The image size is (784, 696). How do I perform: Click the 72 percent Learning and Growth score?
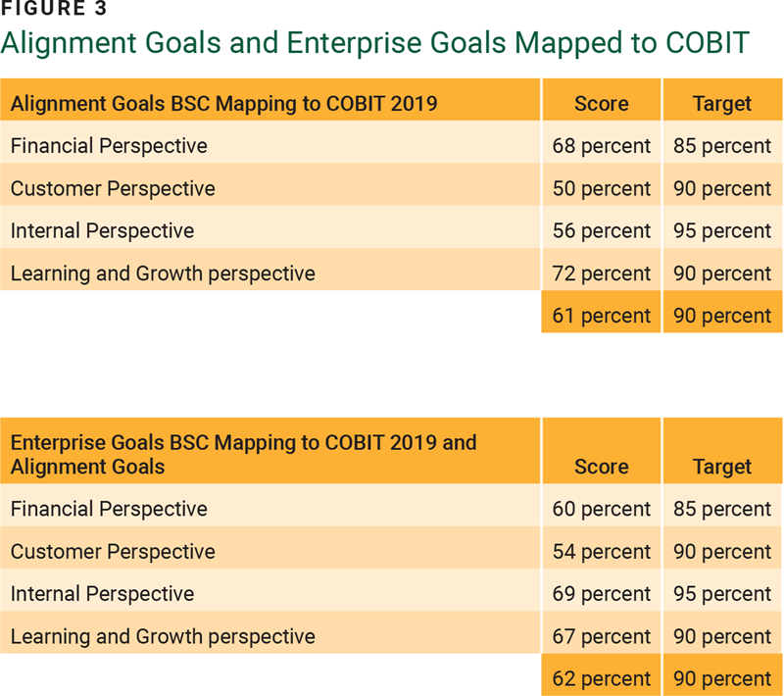[x=601, y=273]
